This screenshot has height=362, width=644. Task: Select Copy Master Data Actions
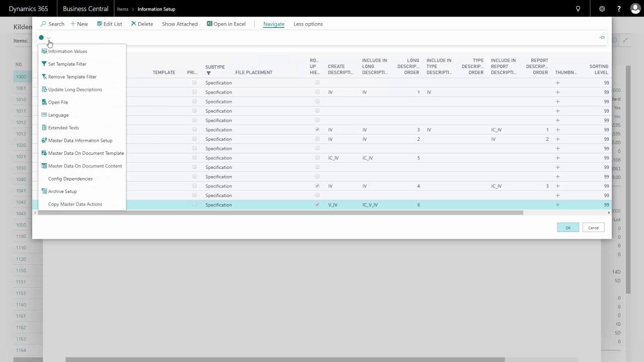pyautogui.click(x=75, y=204)
